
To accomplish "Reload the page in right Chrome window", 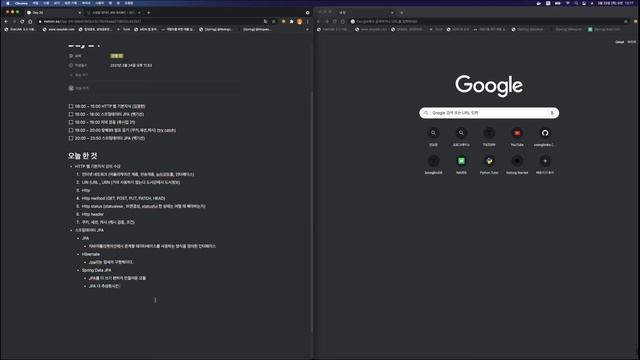I will tap(335, 21).
